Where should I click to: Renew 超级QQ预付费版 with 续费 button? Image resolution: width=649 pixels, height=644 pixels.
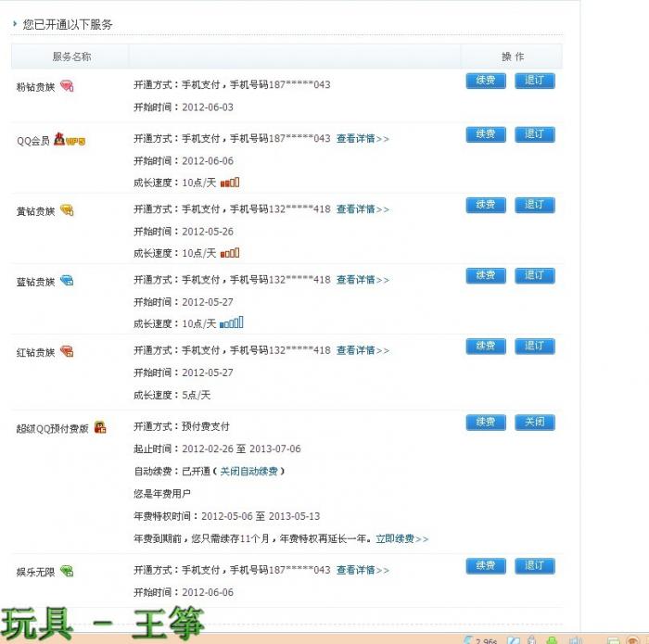[486, 423]
